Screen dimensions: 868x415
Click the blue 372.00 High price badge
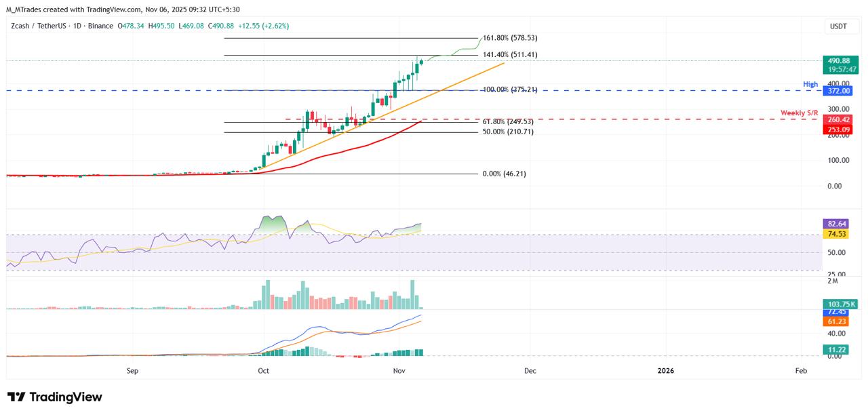pyautogui.click(x=837, y=90)
